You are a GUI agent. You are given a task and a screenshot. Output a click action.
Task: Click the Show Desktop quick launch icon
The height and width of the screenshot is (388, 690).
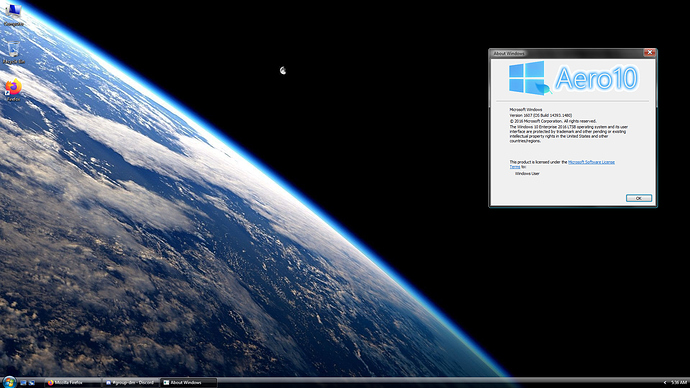(23, 383)
